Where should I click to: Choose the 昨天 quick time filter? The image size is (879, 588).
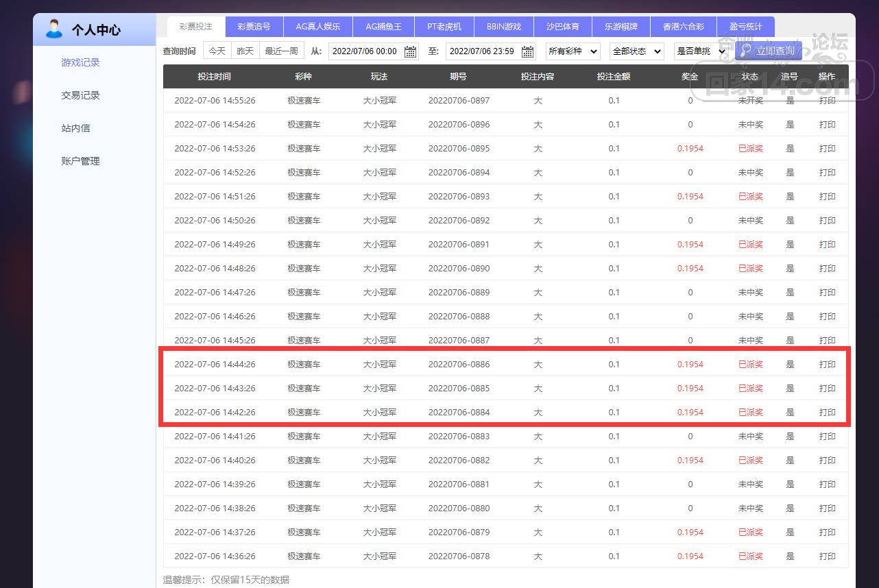tap(245, 51)
